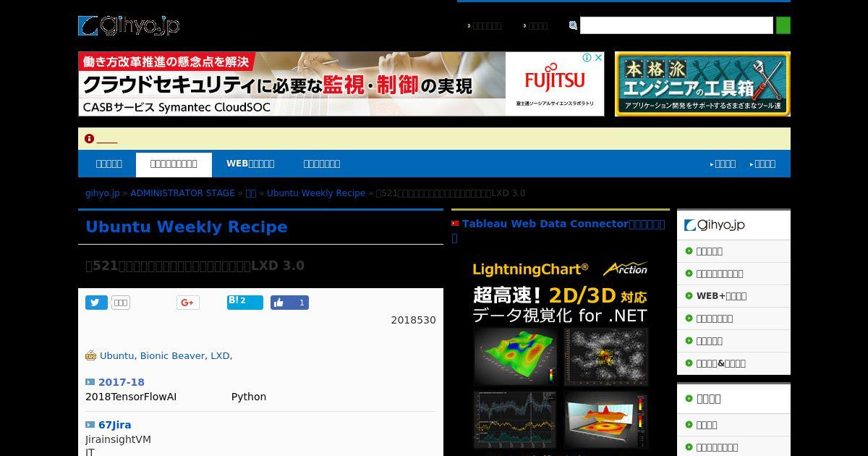868x456 pixels.
Task: Click the TAG icon before Ubuntu tag
Action: [x=91, y=355]
